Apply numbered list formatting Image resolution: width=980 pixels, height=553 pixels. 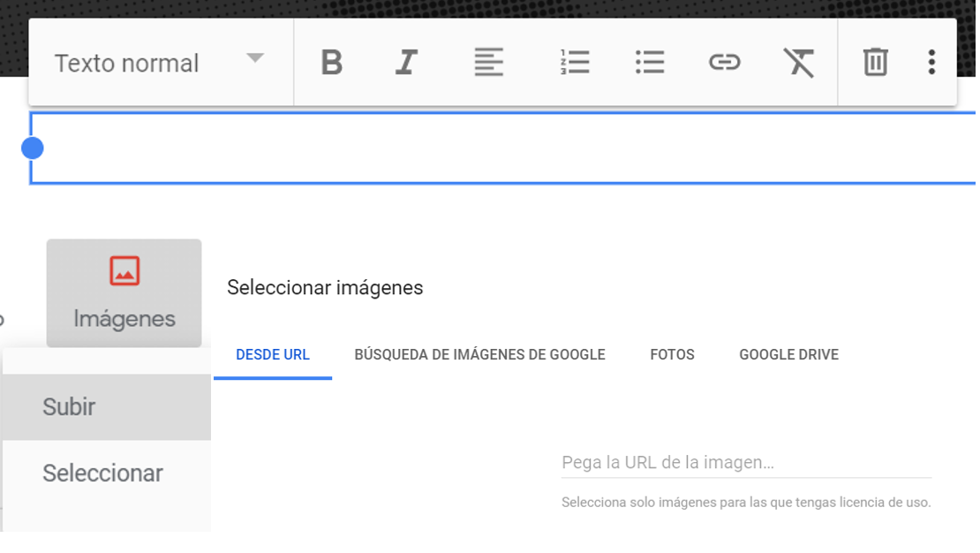(575, 63)
